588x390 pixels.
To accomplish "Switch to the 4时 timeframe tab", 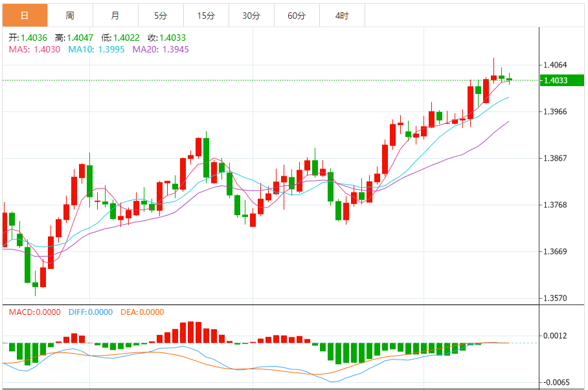I will pos(342,15).
